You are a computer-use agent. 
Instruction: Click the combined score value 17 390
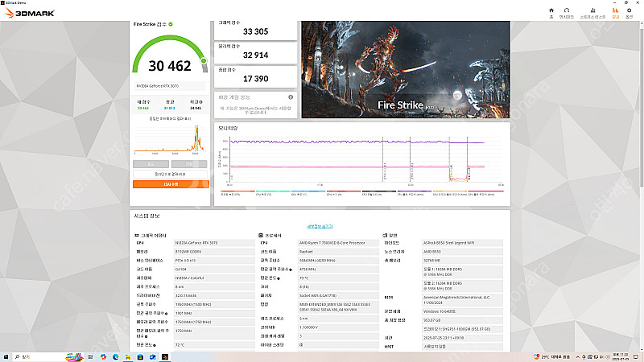pyautogui.click(x=255, y=79)
